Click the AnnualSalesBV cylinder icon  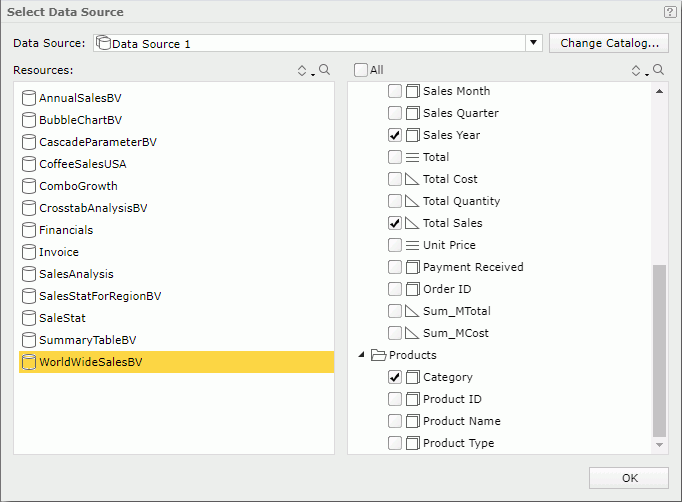pos(29,98)
